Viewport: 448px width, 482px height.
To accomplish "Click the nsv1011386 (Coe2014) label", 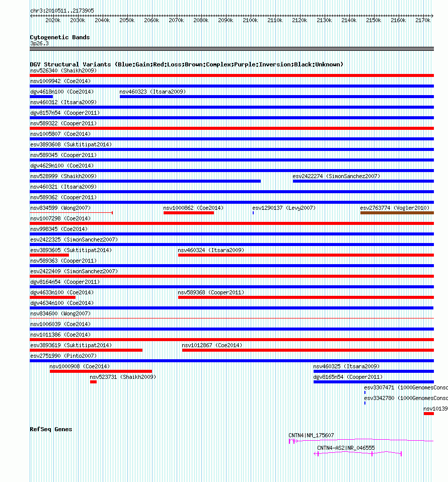I will click(60, 335).
